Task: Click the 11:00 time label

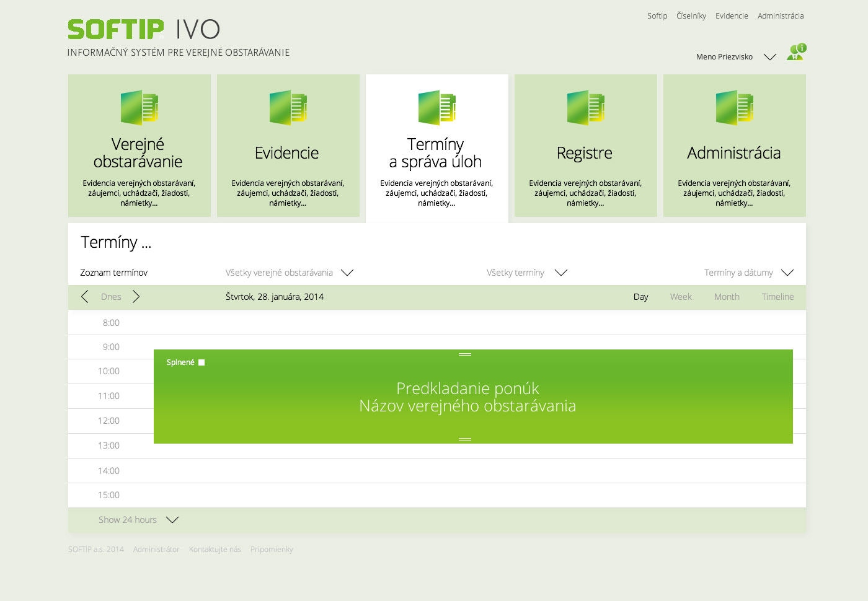Action: pyautogui.click(x=108, y=396)
